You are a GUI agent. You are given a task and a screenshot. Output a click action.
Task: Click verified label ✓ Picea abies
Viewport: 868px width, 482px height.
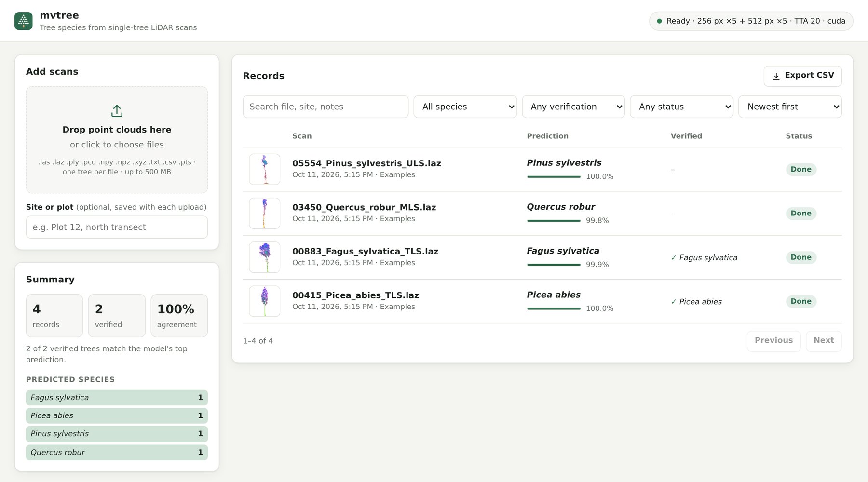(x=696, y=302)
